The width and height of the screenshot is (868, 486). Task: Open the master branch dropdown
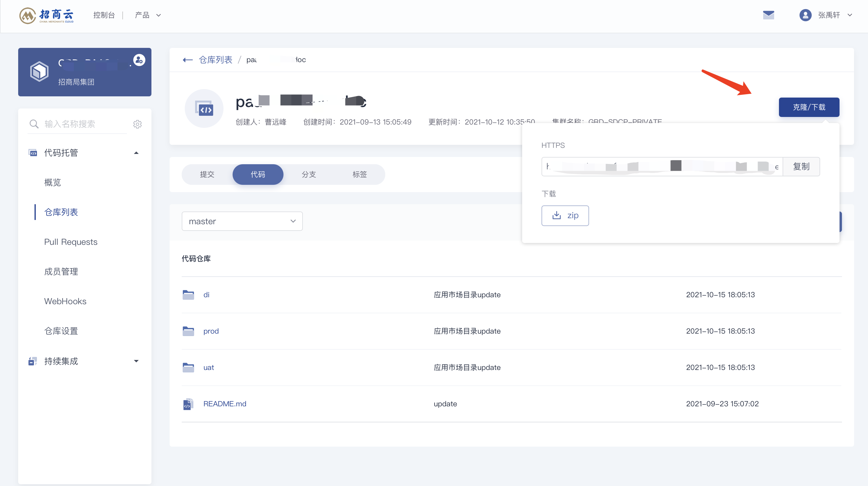242,221
